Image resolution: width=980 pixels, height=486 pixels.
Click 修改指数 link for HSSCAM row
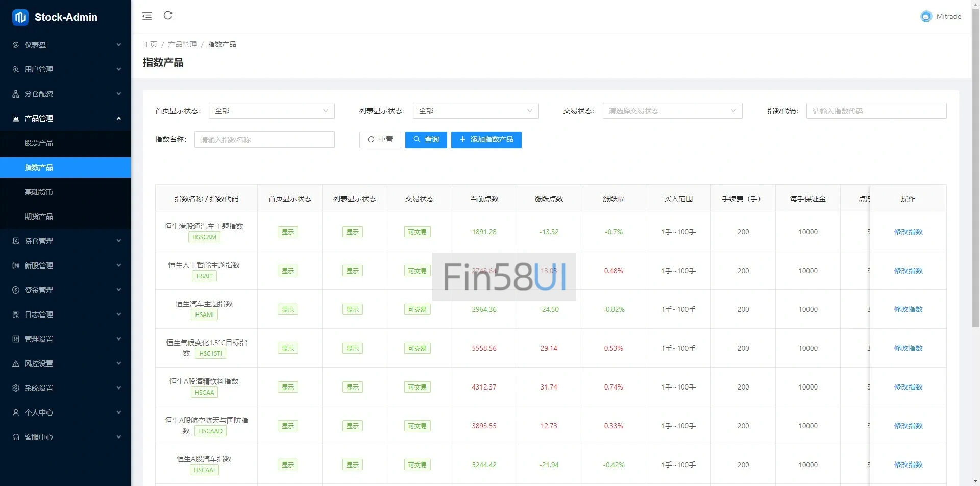(908, 232)
